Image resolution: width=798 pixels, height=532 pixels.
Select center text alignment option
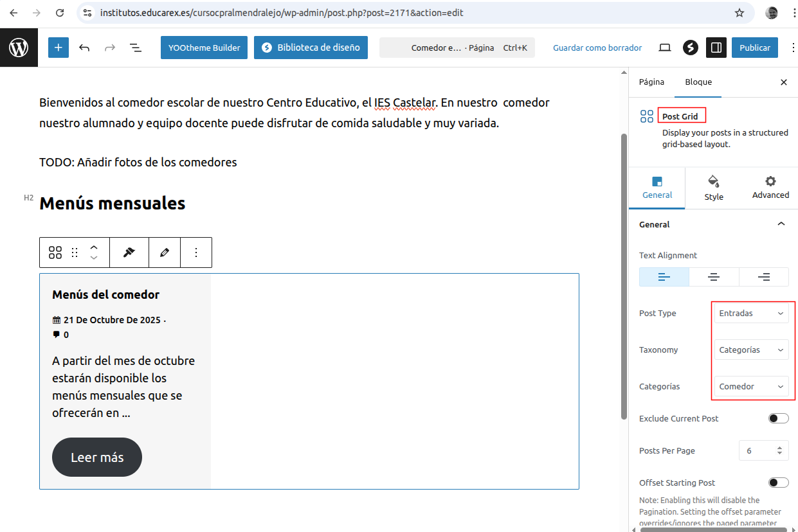click(714, 277)
